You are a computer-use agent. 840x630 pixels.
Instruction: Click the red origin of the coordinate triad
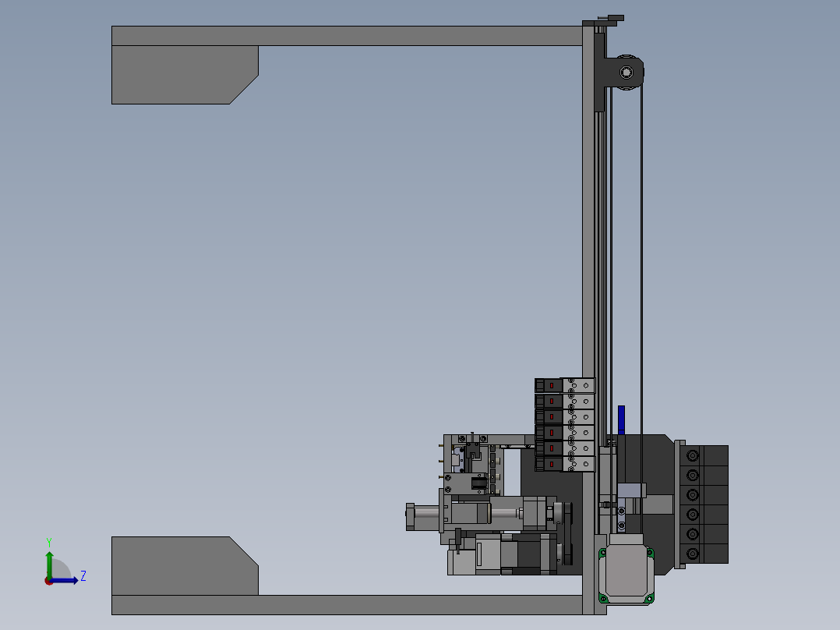coord(49,581)
